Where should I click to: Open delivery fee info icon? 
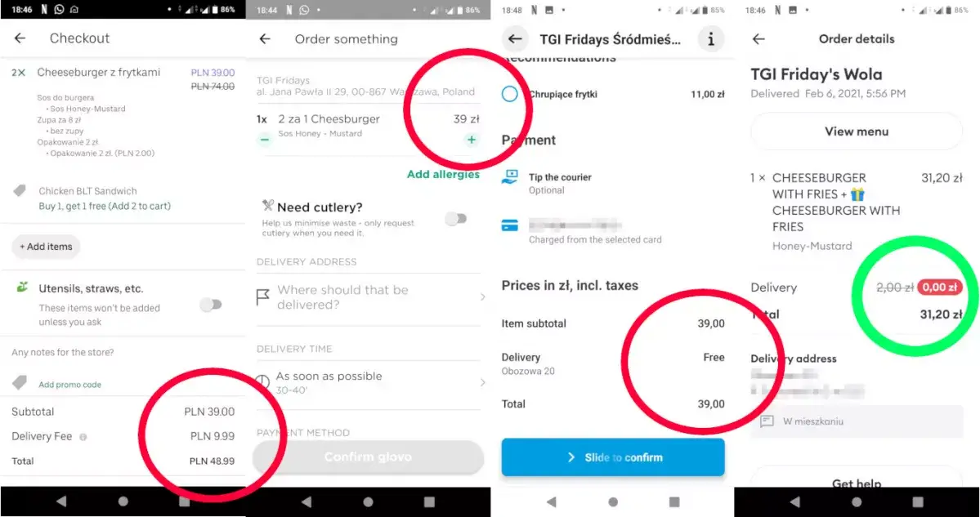click(x=83, y=437)
